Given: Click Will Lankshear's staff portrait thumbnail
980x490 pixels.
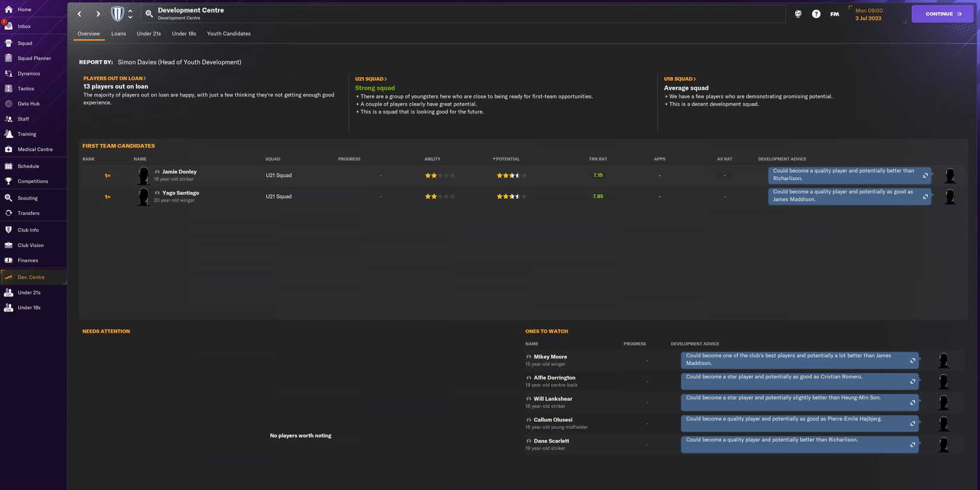Looking at the screenshot, I should click(943, 403).
